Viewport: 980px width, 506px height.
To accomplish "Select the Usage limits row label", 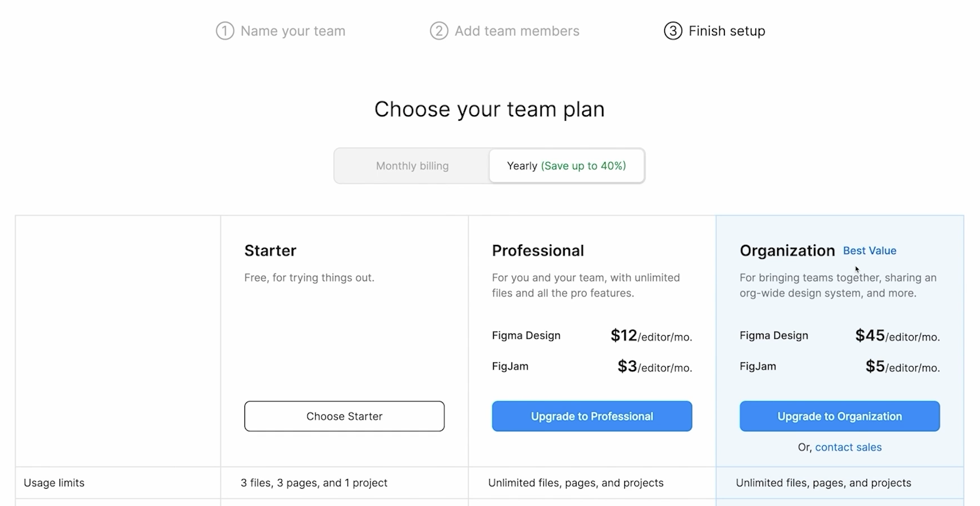I will [x=54, y=483].
